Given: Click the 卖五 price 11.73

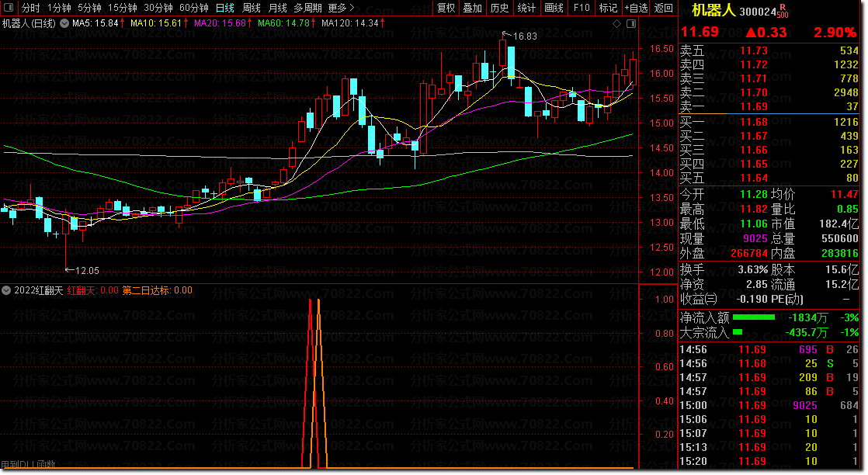Looking at the screenshot, I should (x=754, y=51).
